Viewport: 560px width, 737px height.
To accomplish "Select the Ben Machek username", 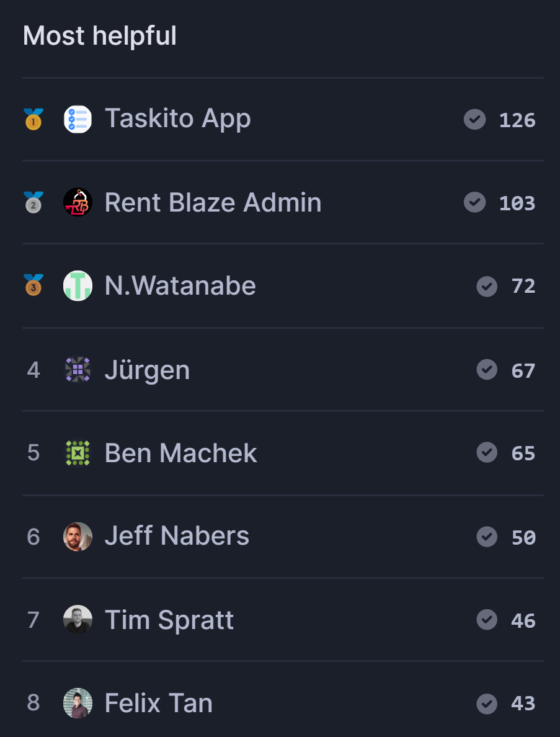I will click(x=181, y=453).
